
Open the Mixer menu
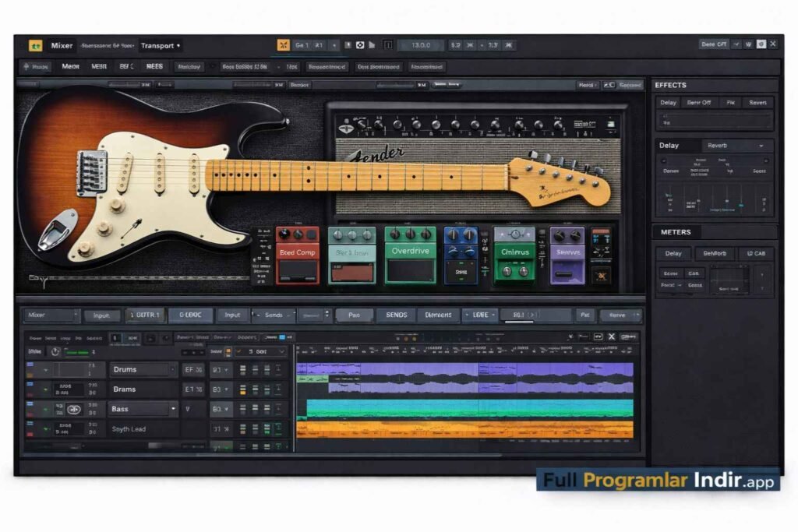(x=62, y=45)
